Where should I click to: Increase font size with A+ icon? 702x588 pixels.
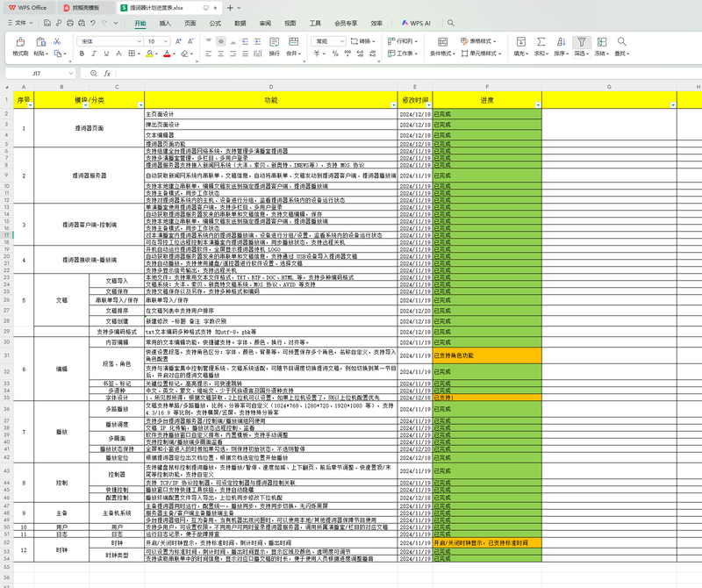coord(178,41)
